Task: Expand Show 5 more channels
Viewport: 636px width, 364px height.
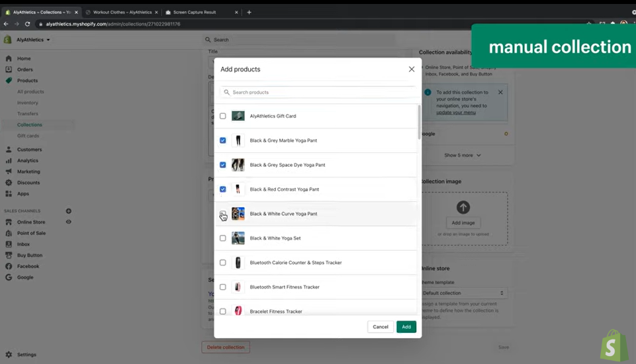Action: 463,155
